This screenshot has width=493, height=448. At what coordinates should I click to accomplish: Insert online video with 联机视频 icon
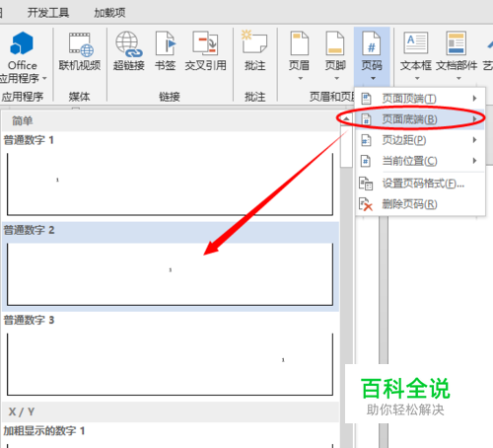pyautogui.click(x=81, y=44)
